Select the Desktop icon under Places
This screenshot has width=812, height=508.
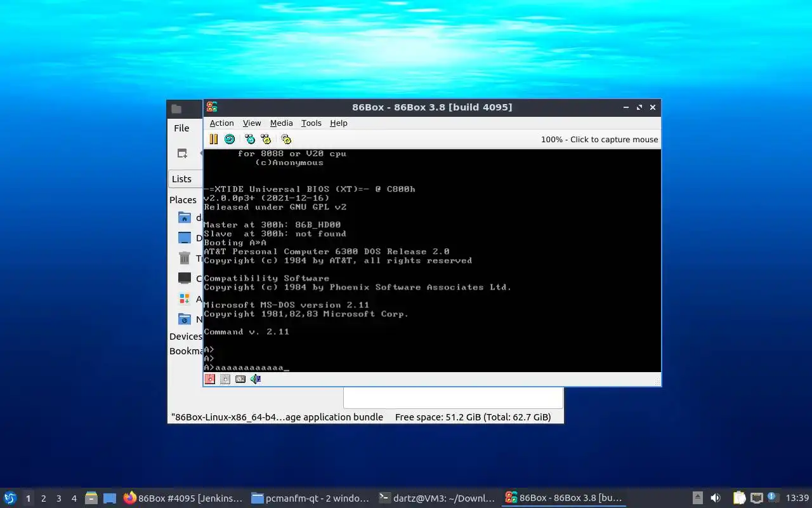pyautogui.click(x=185, y=238)
